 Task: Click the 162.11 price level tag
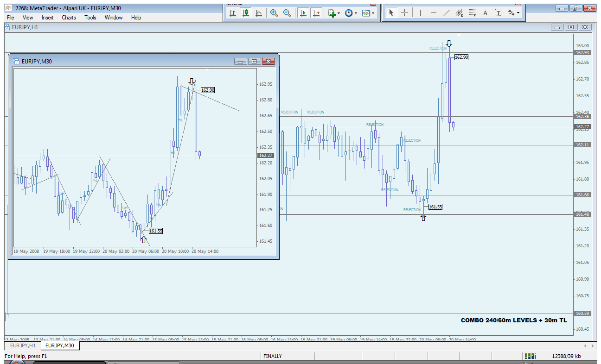click(582, 145)
